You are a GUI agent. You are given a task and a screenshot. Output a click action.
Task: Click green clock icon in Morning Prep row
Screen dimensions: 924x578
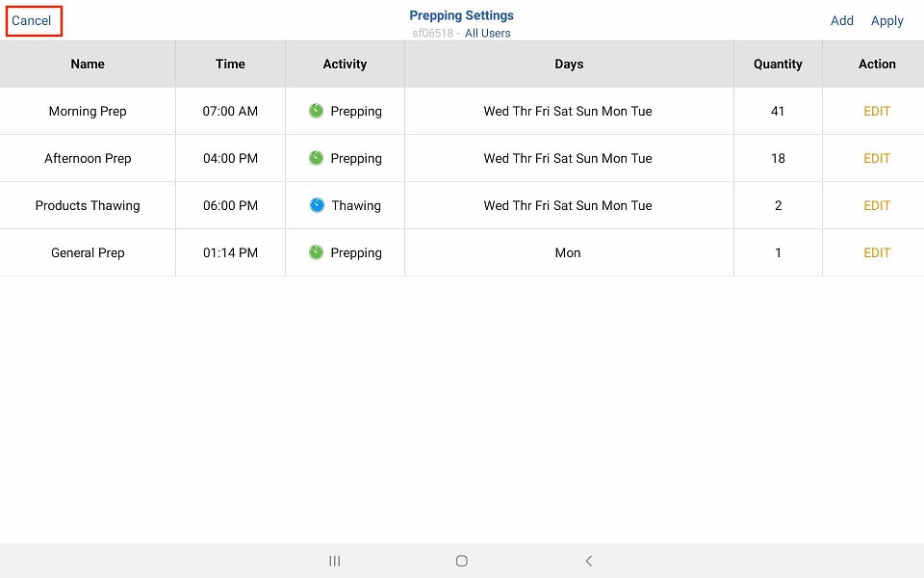[316, 111]
